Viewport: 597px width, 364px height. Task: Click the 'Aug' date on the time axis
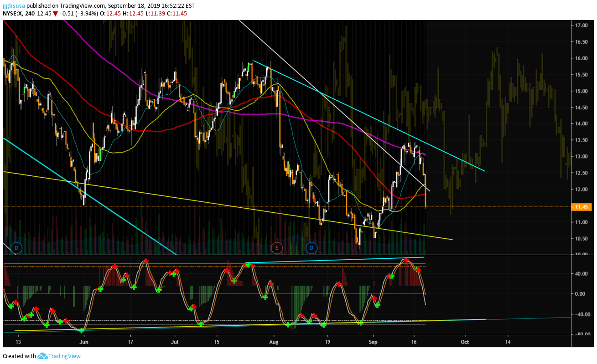(x=274, y=341)
